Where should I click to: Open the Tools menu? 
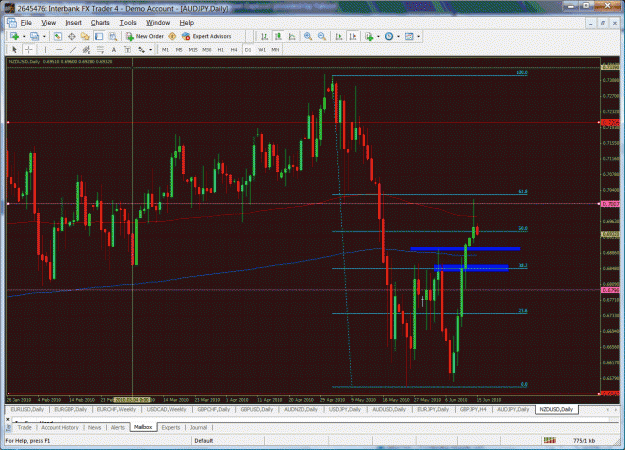point(128,23)
